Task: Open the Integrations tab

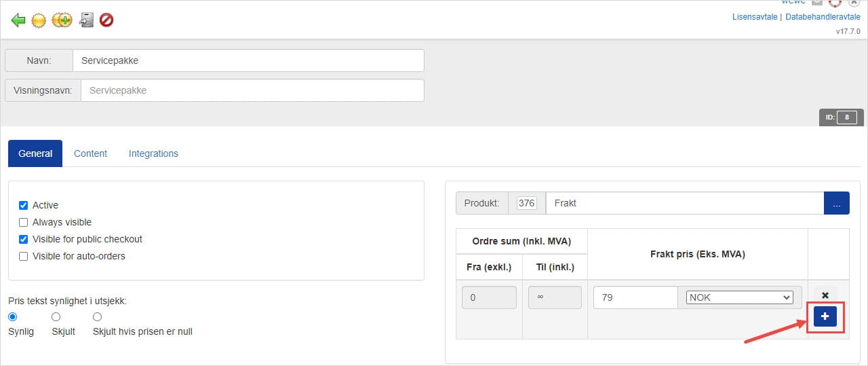Action: pos(153,153)
